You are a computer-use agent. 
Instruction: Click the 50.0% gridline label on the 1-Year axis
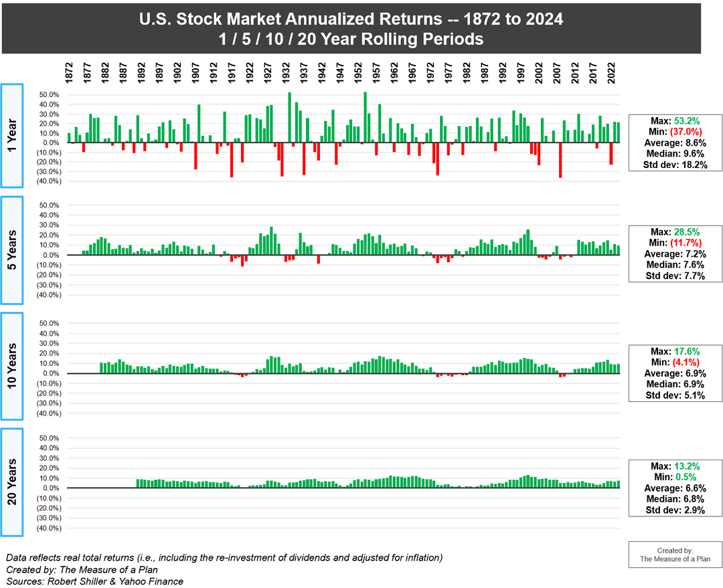tap(50, 94)
